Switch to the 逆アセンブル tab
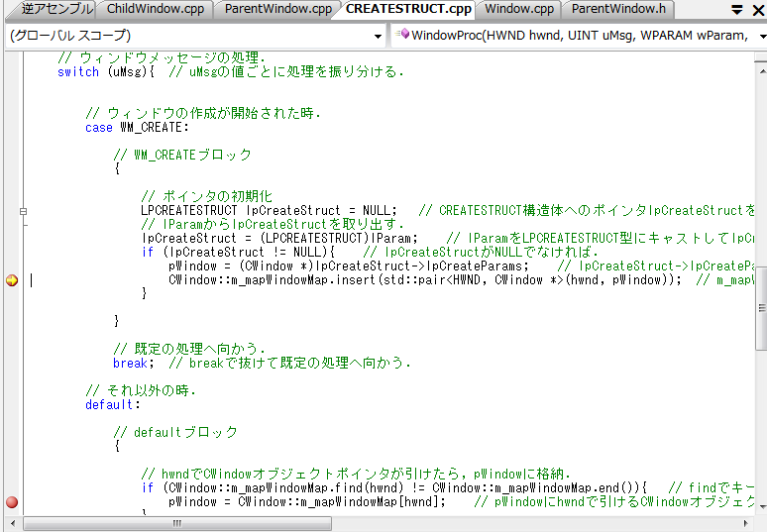Image resolution: width=767 pixels, height=532 pixels. pyautogui.click(x=56, y=9)
